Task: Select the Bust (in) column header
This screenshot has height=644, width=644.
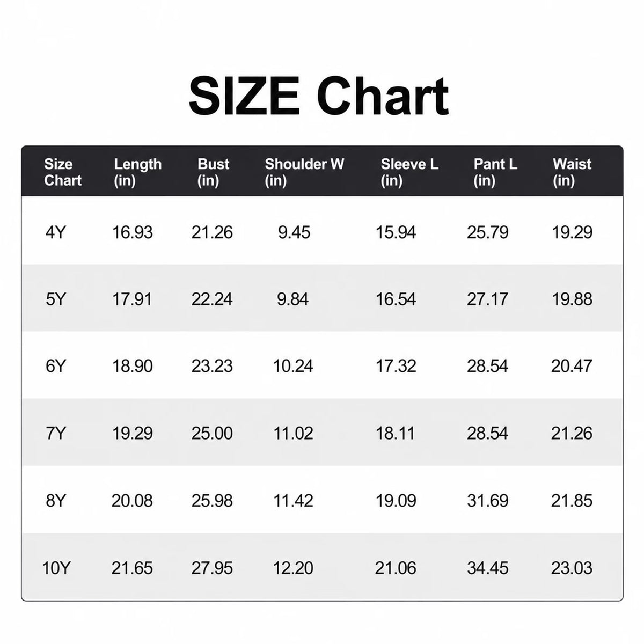Action: [x=213, y=172]
